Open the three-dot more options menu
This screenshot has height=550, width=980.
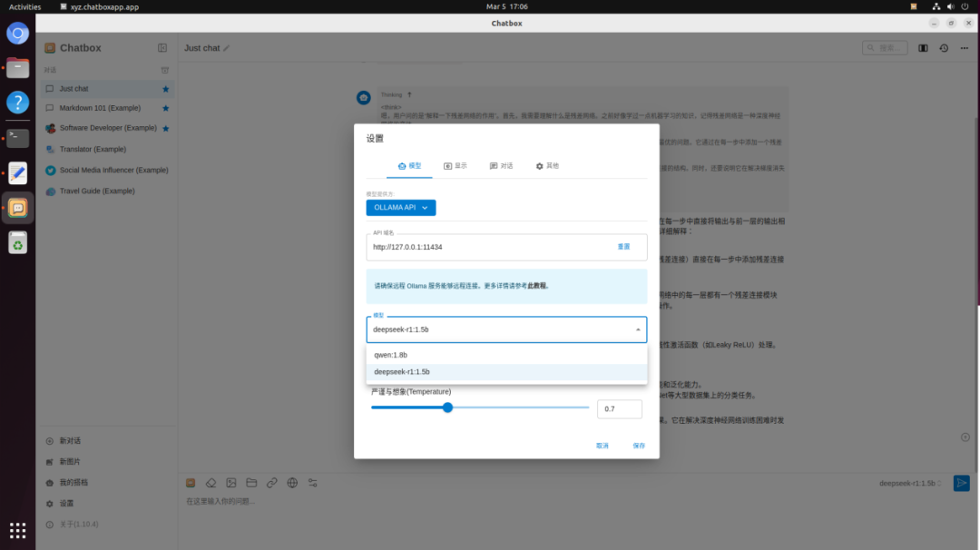tap(965, 48)
